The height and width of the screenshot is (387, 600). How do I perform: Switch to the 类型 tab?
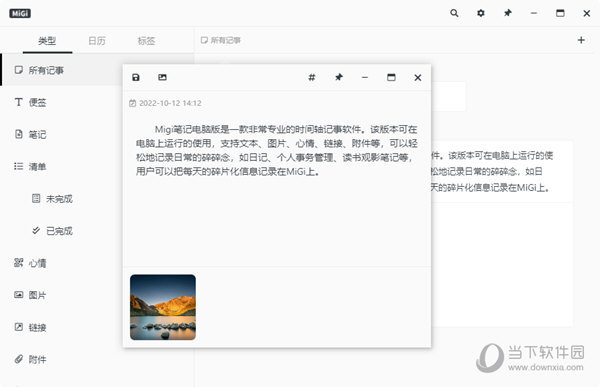(x=47, y=41)
